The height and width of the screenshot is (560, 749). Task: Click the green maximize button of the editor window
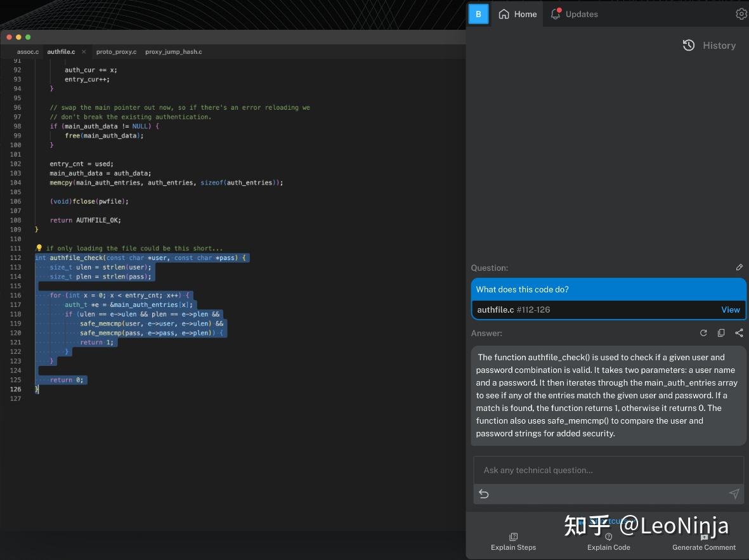(x=28, y=37)
